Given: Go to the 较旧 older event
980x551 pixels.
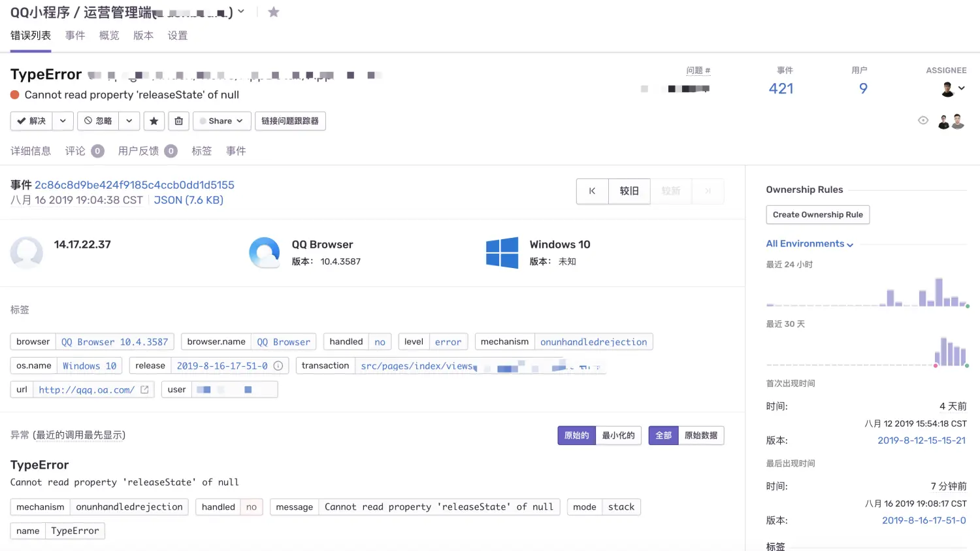Looking at the screenshot, I should 629,191.
